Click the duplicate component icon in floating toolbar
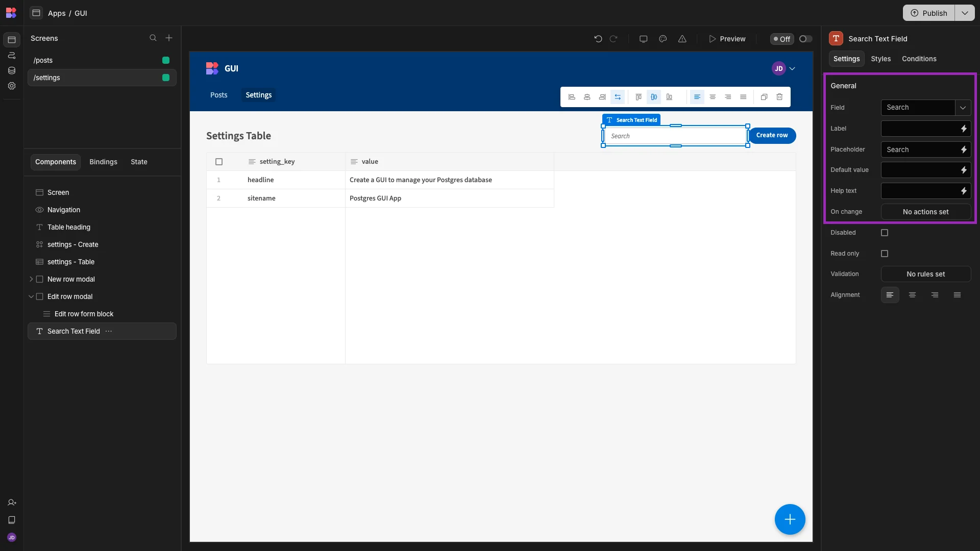This screenshot has width=980, height=551. point(764,97)
